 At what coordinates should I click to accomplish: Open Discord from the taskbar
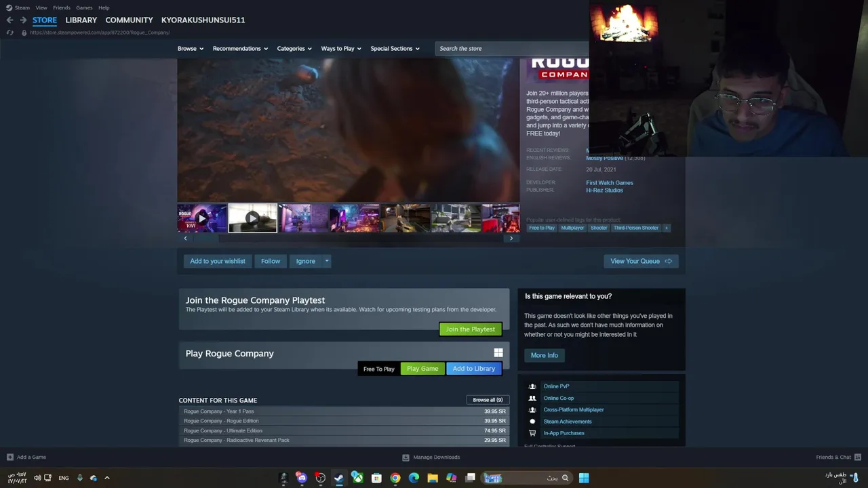(302, 478)
